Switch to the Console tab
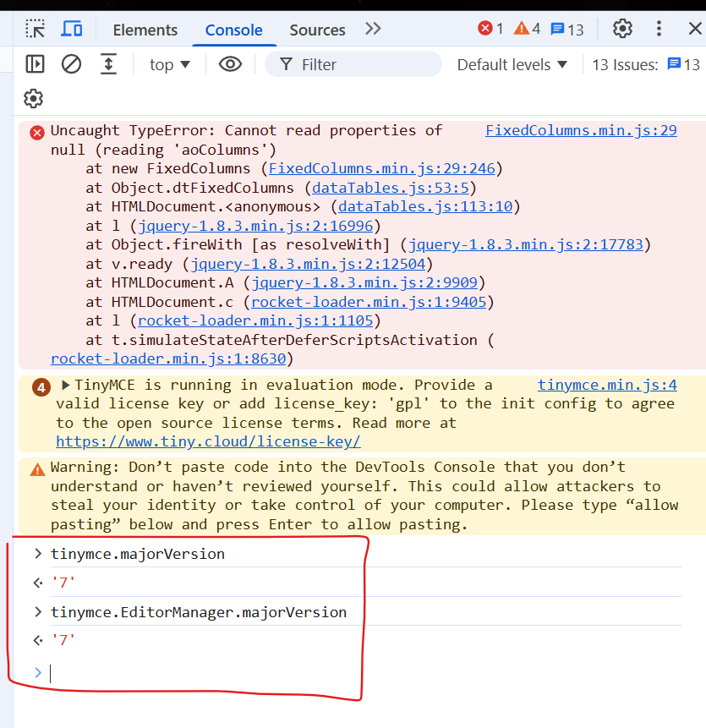This screenshot has height=728, width=706. [x=234, y=30]
